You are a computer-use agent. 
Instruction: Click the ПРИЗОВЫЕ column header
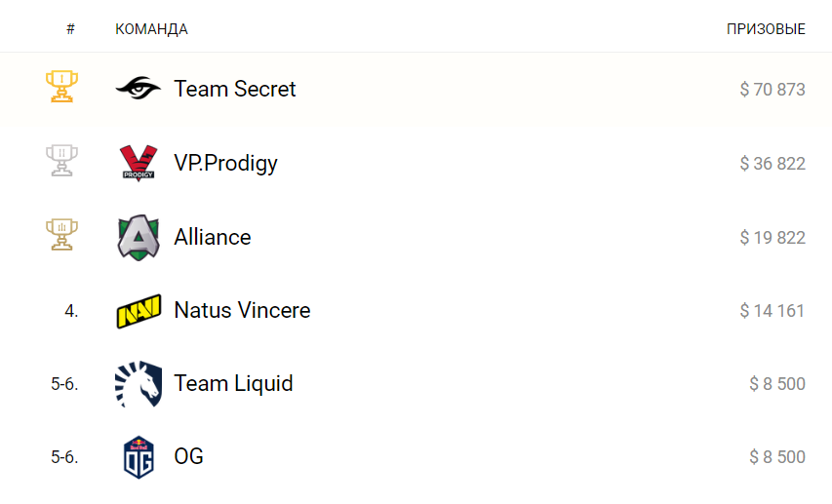(x=766, y=29)
